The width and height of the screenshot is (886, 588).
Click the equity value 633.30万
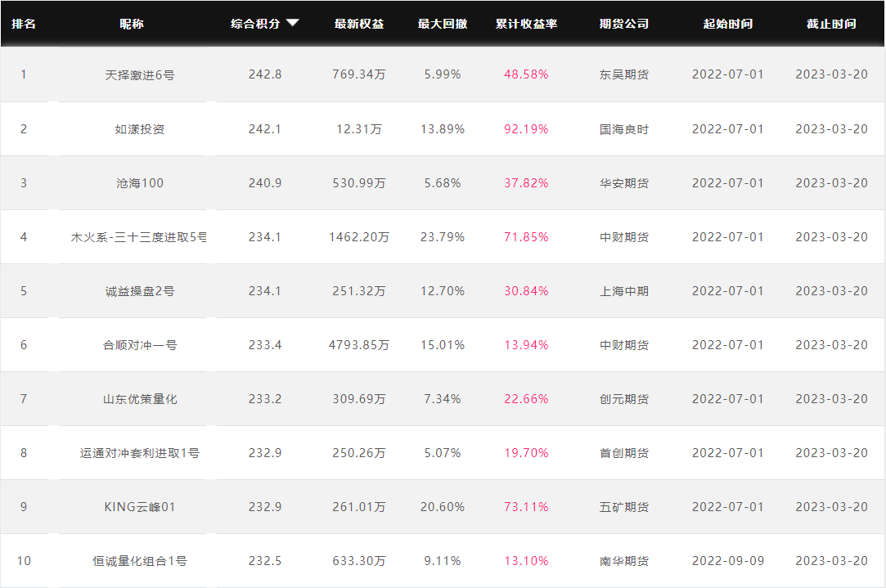(x=359, y=561)
